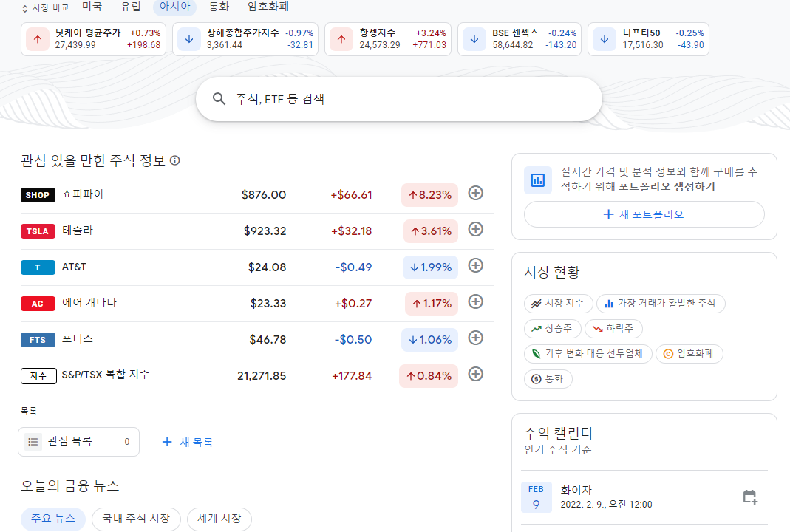Select the 아시아 market tab
Screen dimensions: 790x532
[x=175, y=7]
